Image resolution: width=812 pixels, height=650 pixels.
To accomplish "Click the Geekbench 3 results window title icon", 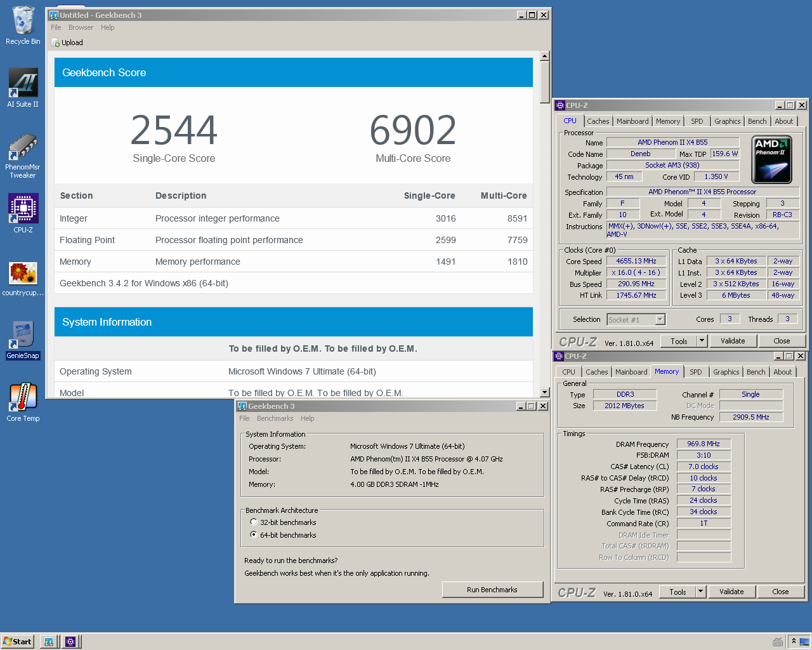I will 54,15.
